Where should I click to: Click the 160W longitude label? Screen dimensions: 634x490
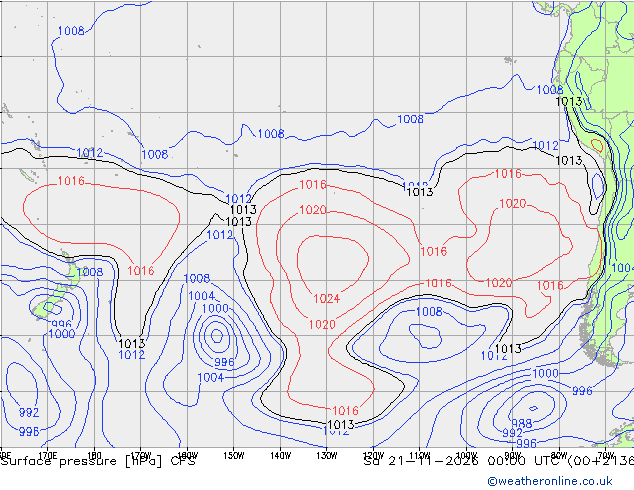point(187,455)
